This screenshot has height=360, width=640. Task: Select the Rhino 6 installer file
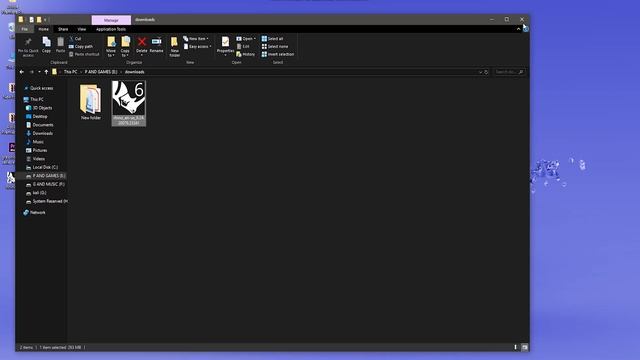[x=129, y=104]
